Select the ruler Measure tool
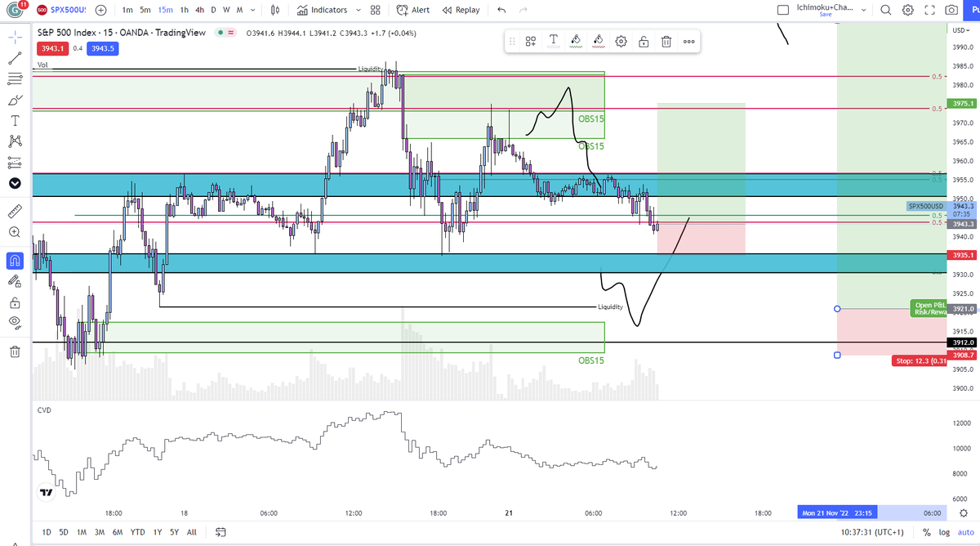Viewport: 980px width, 546px height. pos(15,212)
